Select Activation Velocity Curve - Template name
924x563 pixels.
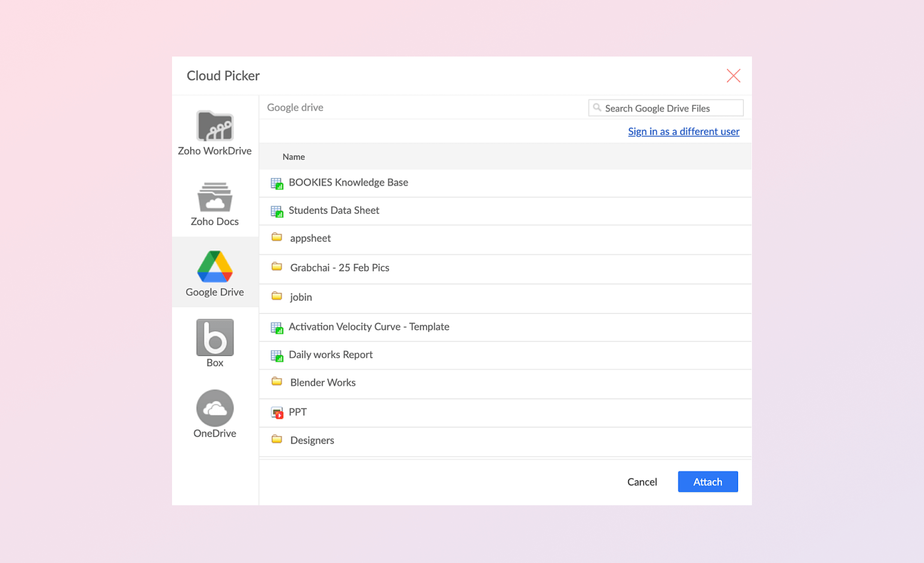(369, 327)
